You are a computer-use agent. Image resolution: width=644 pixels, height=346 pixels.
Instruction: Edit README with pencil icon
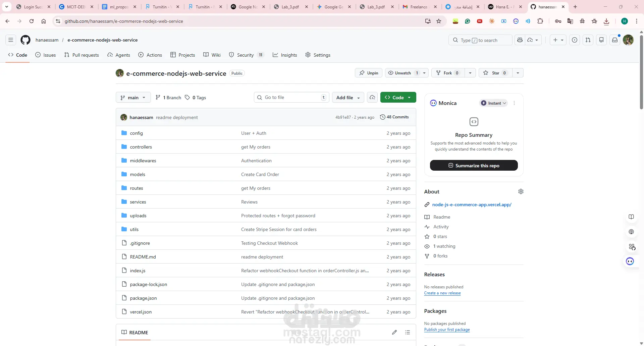pyautogui.click(x=394, y=332)
